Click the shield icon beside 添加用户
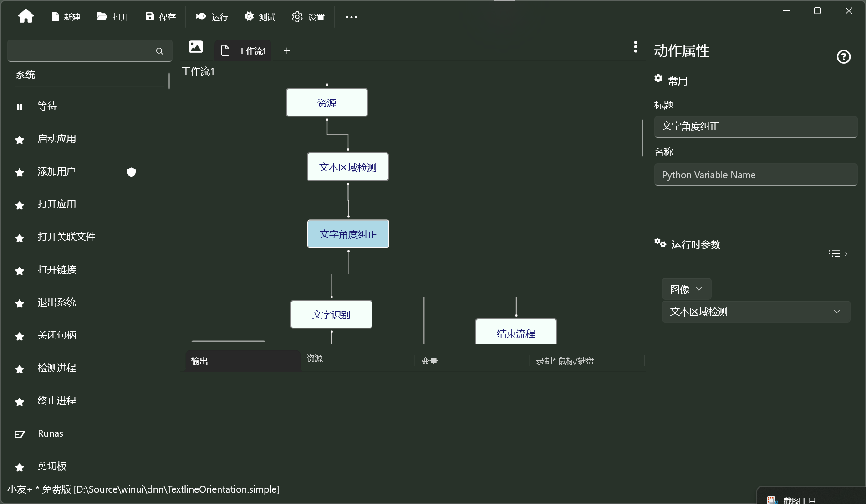Screen dimensions: 866x504 (x=131, y=172)
